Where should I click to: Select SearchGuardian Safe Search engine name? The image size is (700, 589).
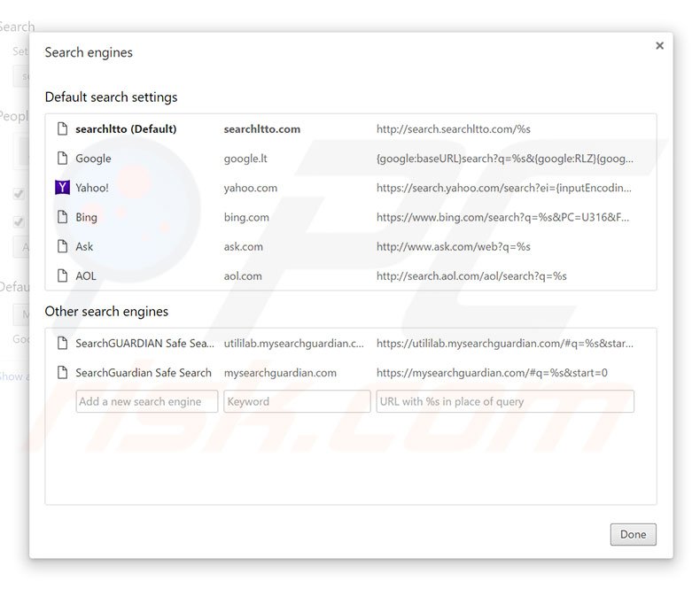coord(144,373)
